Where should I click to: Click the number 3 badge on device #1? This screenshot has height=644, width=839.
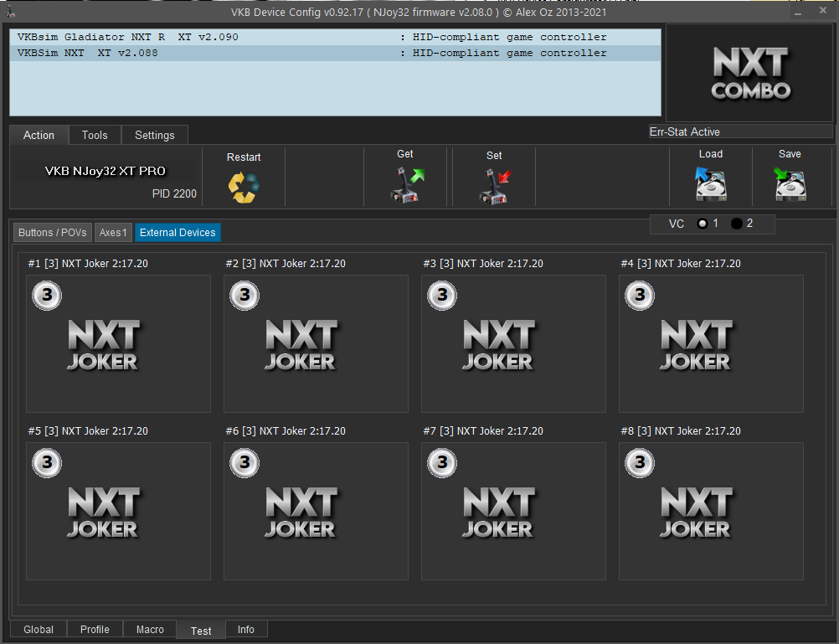[x=47, y=295]
